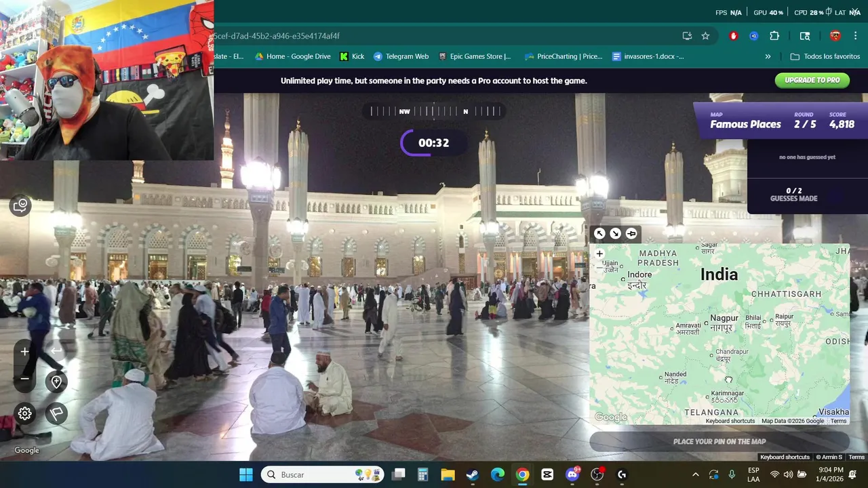Click the Buscar taskbar search box
The width and height of the screenshot is (868, 488).
[x=323, y=474]
